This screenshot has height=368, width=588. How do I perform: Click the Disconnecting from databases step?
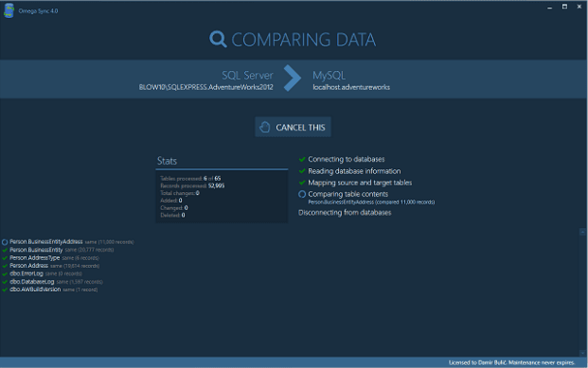pyautogui.click(x=345, y=213)
